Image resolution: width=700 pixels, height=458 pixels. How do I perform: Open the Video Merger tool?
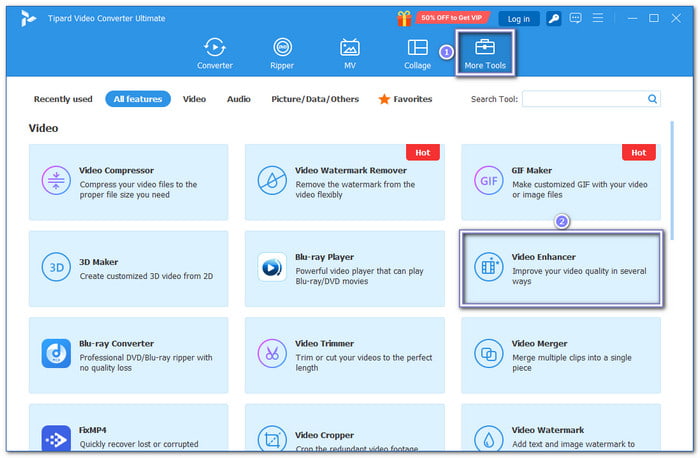click(x=561, y=355)
